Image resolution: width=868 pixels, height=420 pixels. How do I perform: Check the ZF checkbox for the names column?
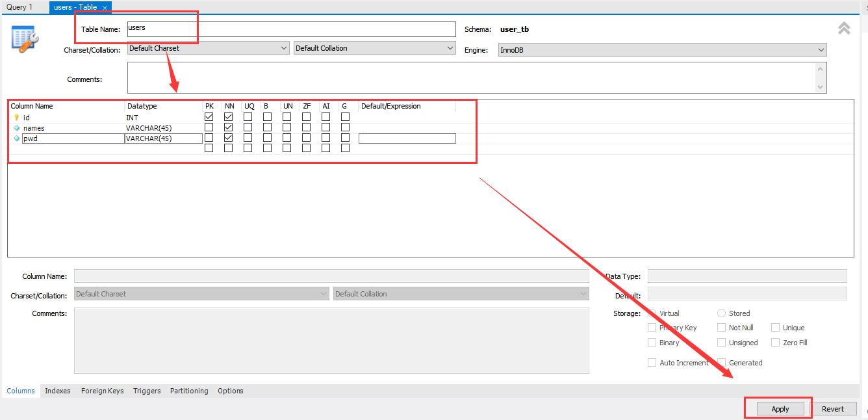(x=306, y=127)
